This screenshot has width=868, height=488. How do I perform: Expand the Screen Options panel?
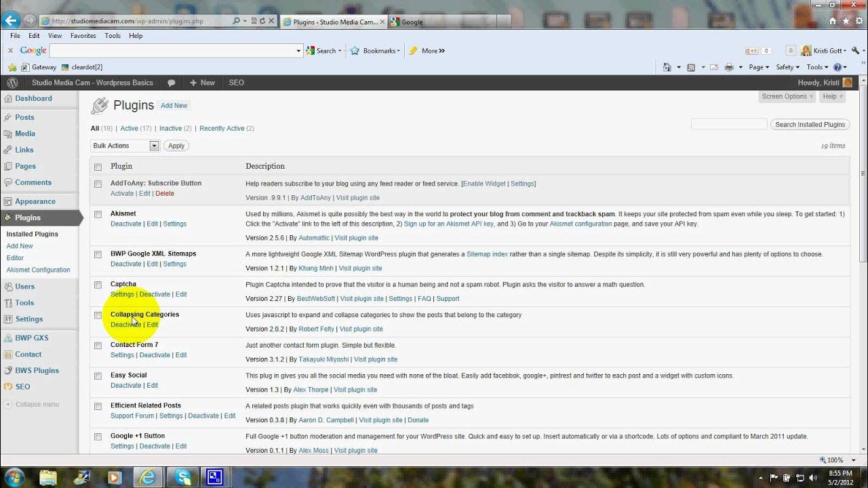[x=787, y=96]
